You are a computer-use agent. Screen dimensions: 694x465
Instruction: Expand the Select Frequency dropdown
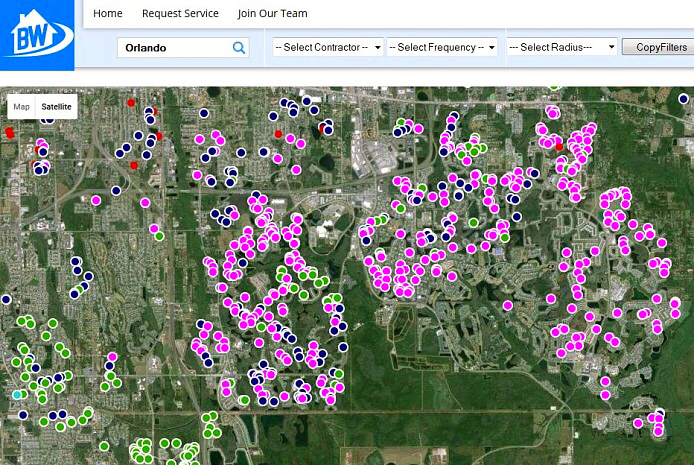442,47
